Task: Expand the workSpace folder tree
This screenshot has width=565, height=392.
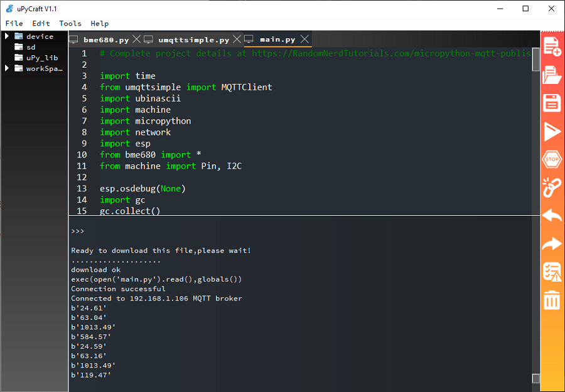Action: pos(8,68)
